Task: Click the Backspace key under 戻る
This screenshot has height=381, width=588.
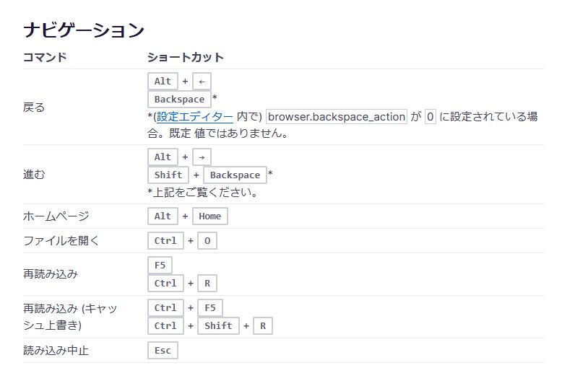Action: (x=179, y=99)
